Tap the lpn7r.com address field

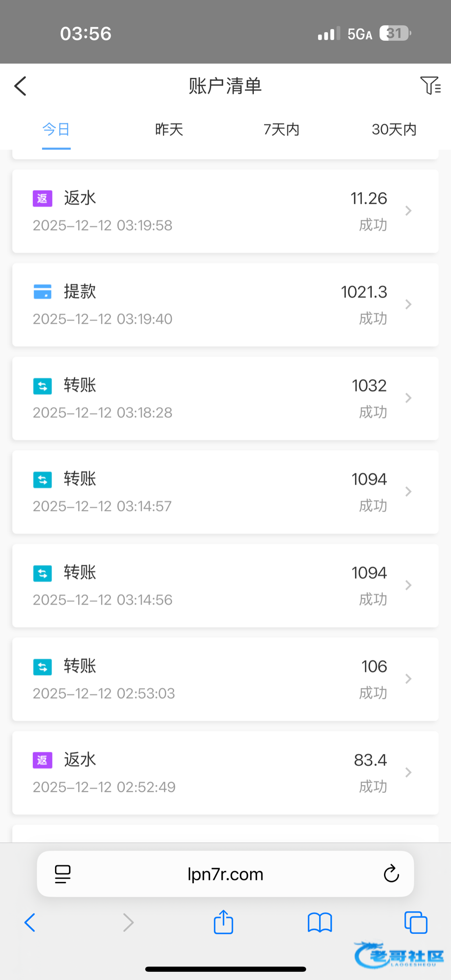[x=225, y=874]
